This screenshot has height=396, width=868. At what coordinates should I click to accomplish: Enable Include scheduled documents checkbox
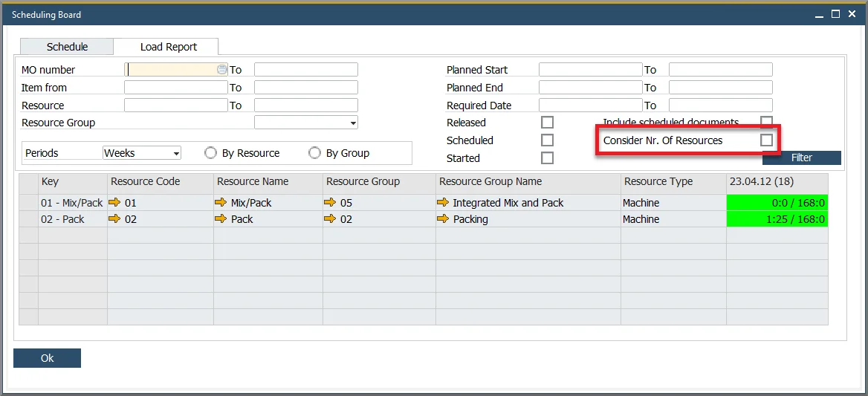(766, 123)
